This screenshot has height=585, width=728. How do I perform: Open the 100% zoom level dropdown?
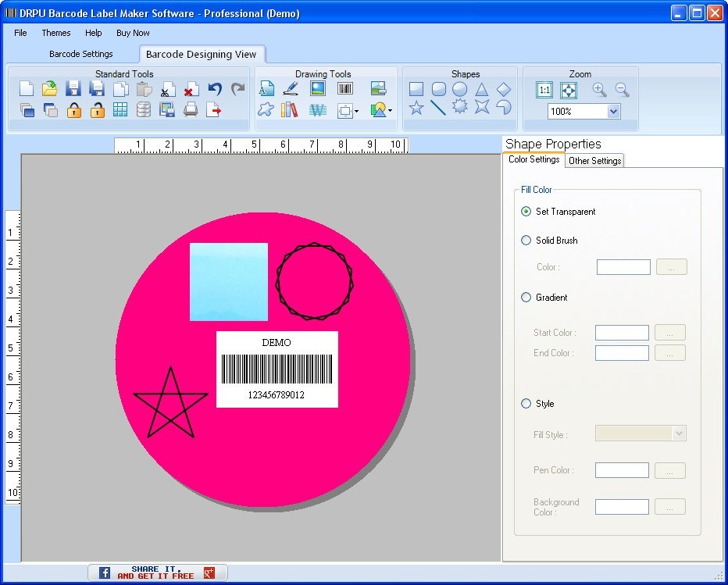pyautogui.click(x=614, y=110)
